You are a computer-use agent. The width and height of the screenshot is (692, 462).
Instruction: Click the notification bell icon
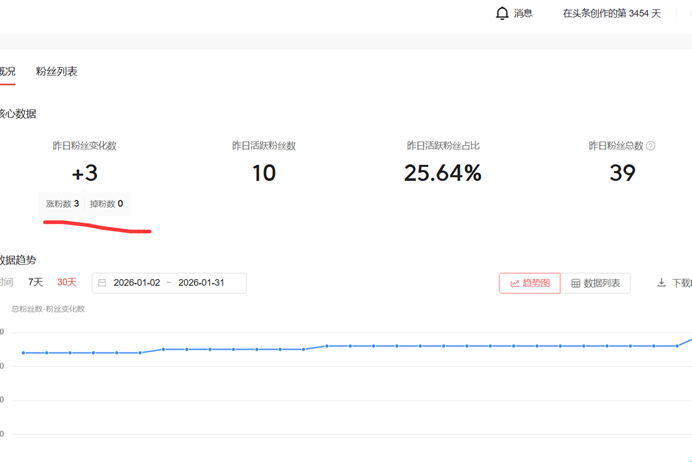[502, 13]
